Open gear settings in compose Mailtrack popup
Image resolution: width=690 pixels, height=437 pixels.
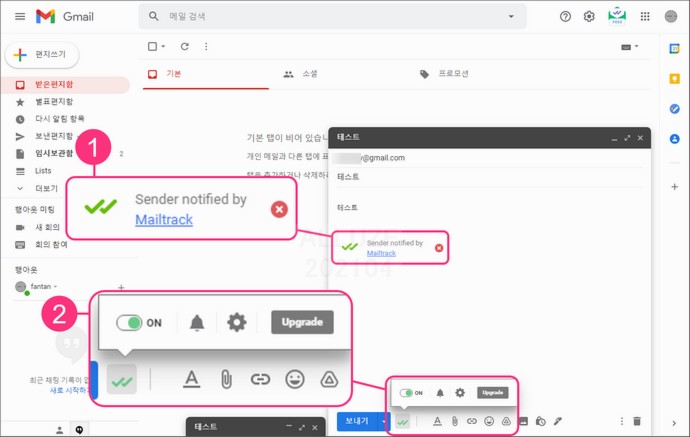tap(460, 393)
